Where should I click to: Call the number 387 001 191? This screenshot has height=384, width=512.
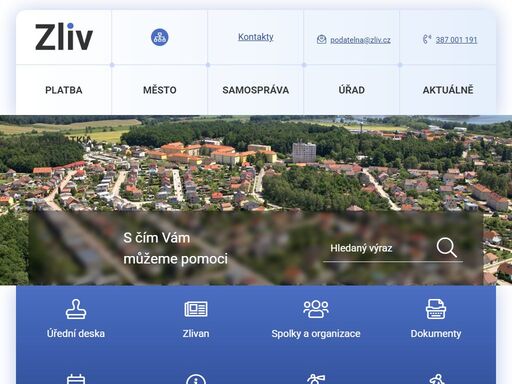[x=456, y=40]
